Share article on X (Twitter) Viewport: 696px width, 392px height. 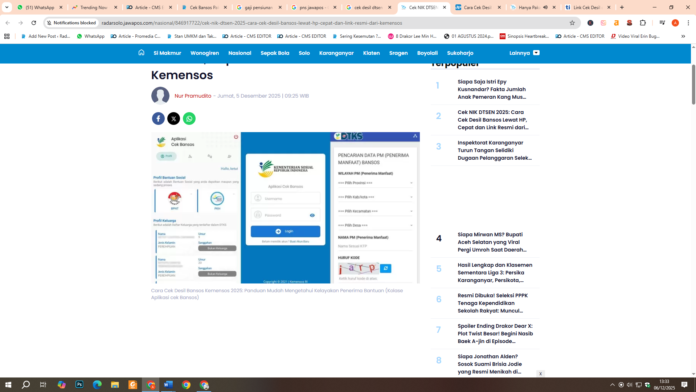[174, 119]
